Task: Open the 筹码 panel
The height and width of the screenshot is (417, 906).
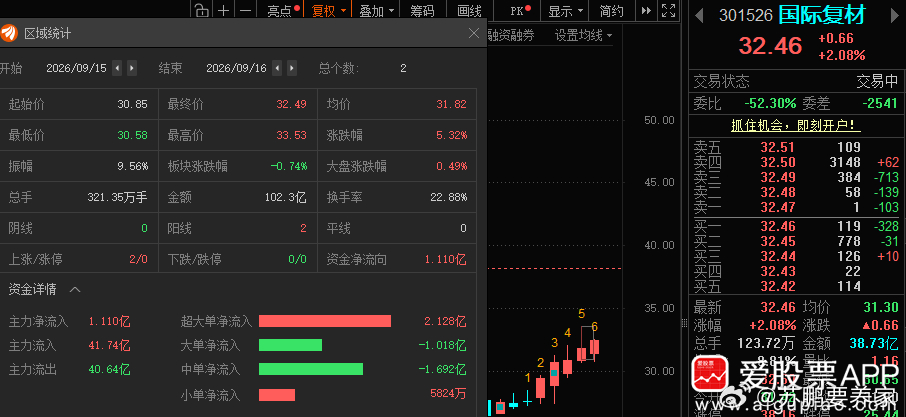Action: tap(422, 10)
